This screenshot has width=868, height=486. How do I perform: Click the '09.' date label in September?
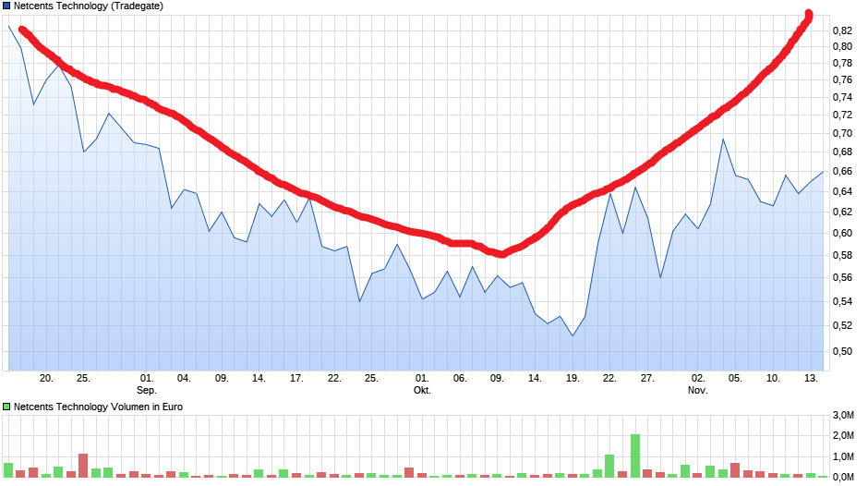pos(222,379)
